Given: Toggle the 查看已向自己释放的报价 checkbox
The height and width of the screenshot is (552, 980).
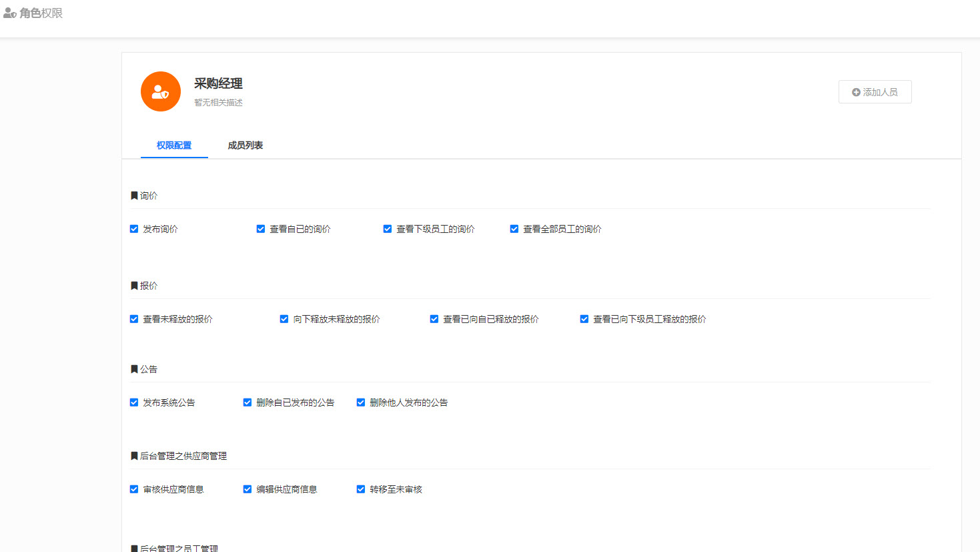Looking at the screenshot, I should click(434, 319).
